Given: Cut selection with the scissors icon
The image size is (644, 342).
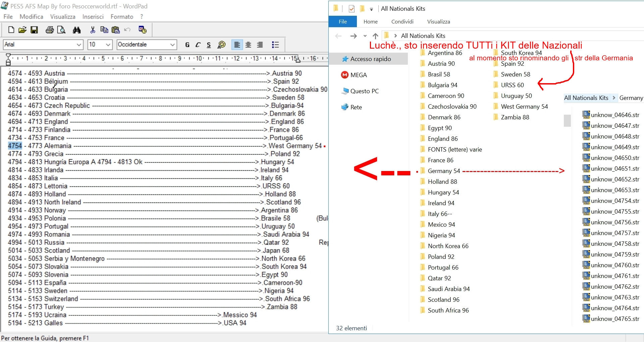Looking at the screenshot, I should [x=93, y=30].
